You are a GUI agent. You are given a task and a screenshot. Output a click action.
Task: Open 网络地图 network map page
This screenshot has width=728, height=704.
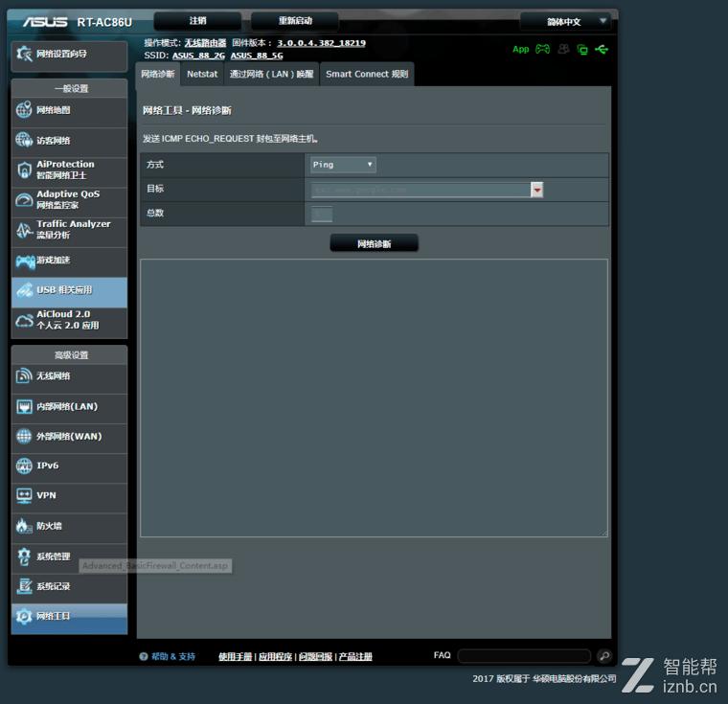coord(69,110)
